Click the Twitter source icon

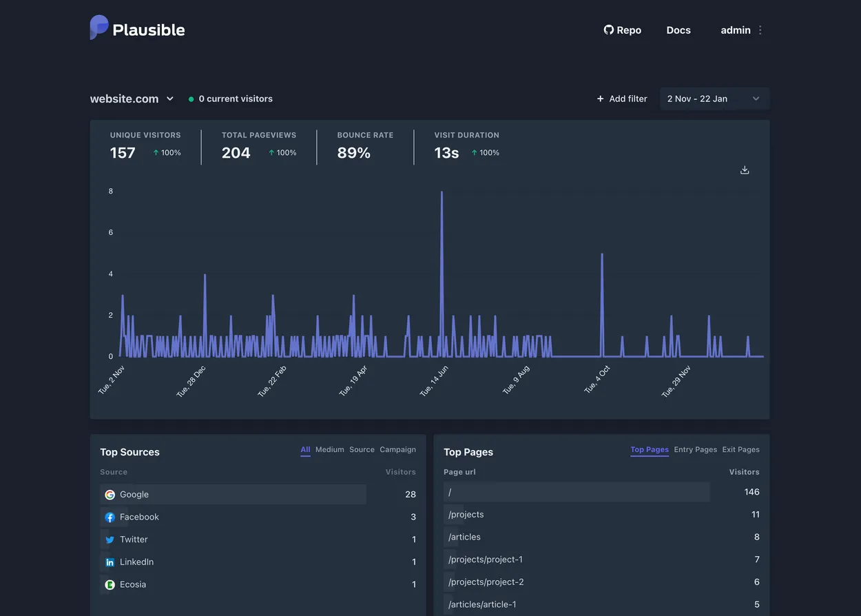110,540
